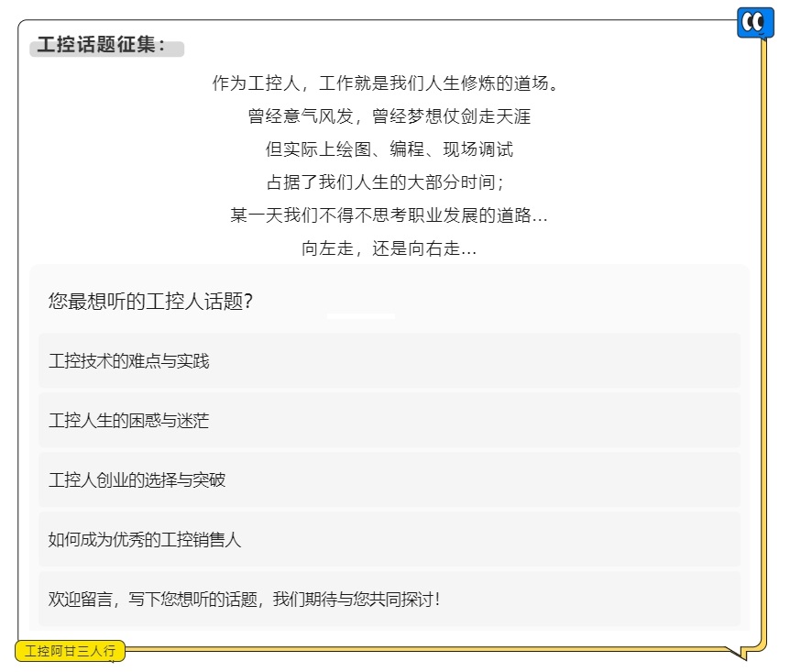Click the grey highlight behind 工控话题征集

pos(107,49)
